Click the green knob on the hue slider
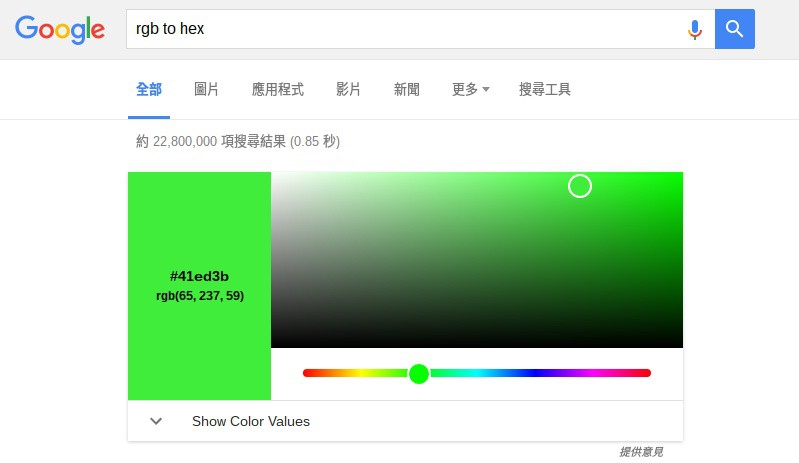The width and height of the screenshot is (799, 463). (x=419, y=373)
